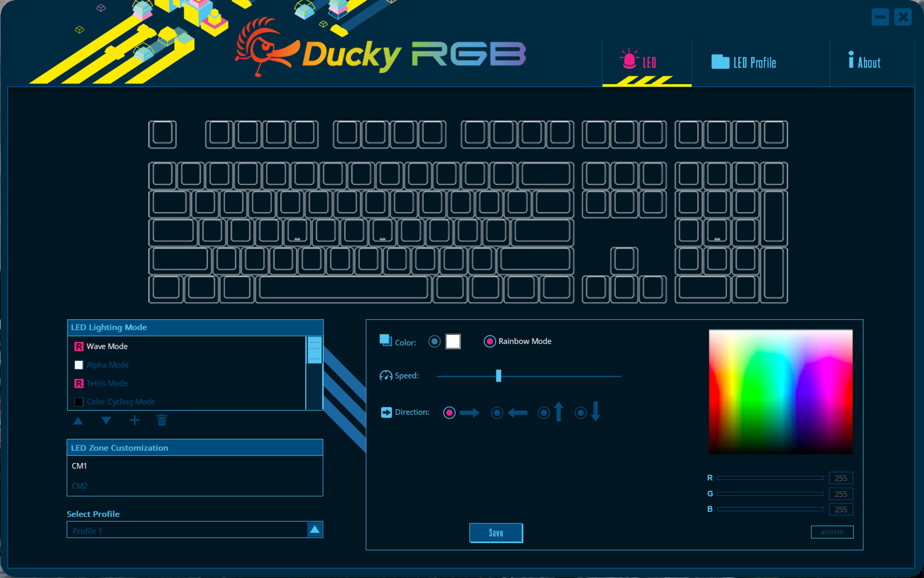Screen dimensions: 924x578
Task: Select Tetris Mode in the lighting list
Action: pyautogui.click(x=107, y=383)
